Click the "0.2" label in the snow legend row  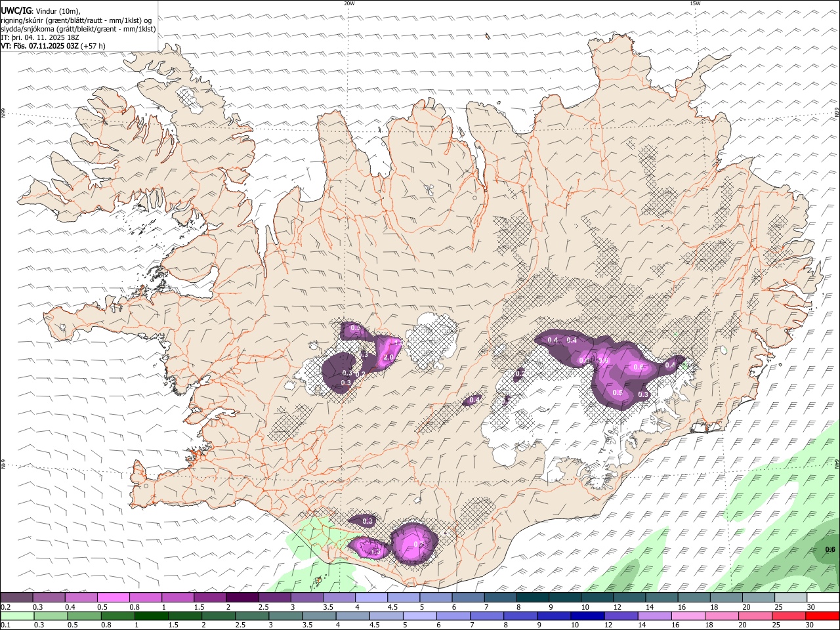tap(5, 607)
